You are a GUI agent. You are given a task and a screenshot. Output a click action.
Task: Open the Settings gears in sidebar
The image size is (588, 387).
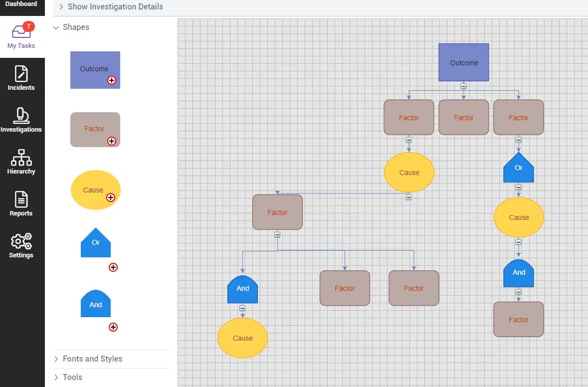coord(21,246)
